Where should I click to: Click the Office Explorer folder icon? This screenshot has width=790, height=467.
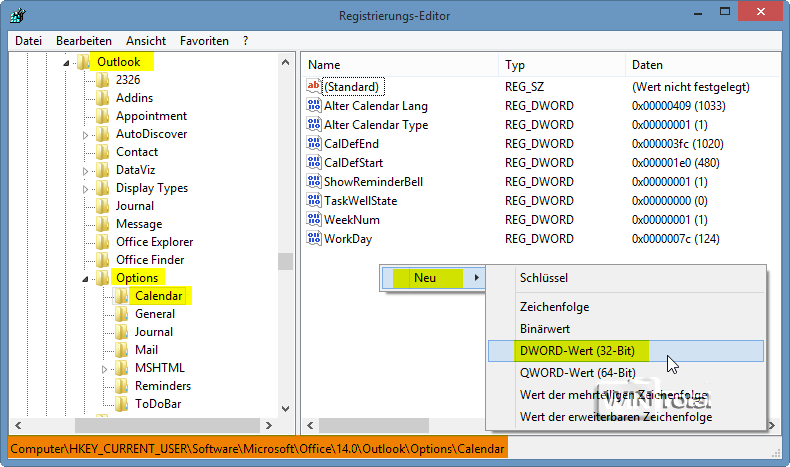[102, 242]
